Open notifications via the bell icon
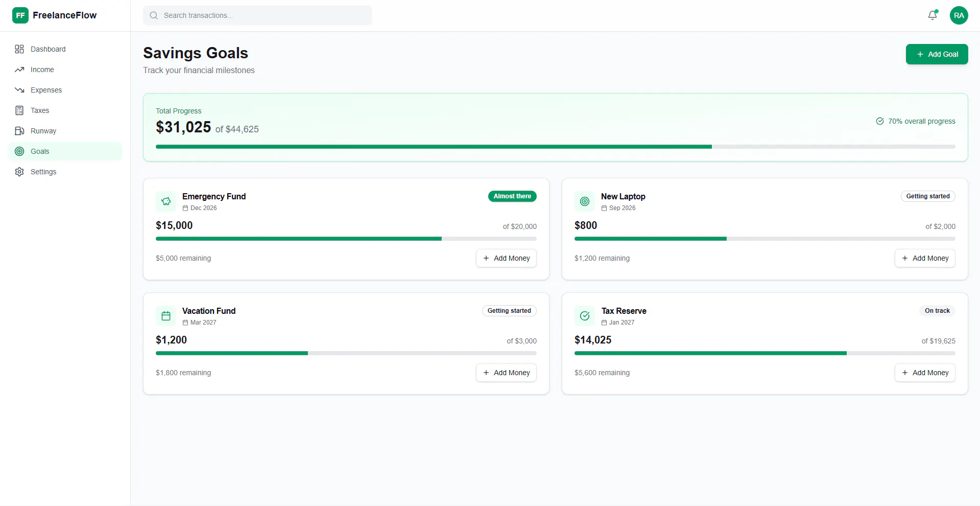980x506 pixels. click(x=933, y=15)
